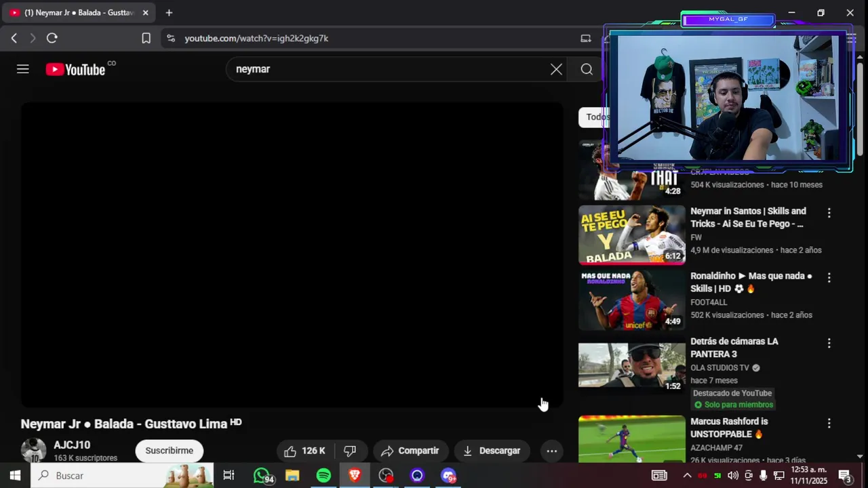Open site settings icon beside the URL
This screenshot has width=868, height=488.
[x=170, y=39]
